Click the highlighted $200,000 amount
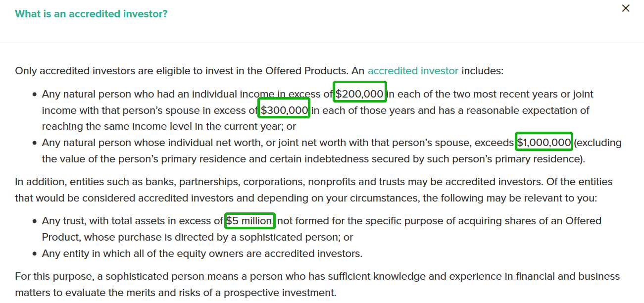The image size is (644, 303). pyautogui.click(x=359, y=94)
